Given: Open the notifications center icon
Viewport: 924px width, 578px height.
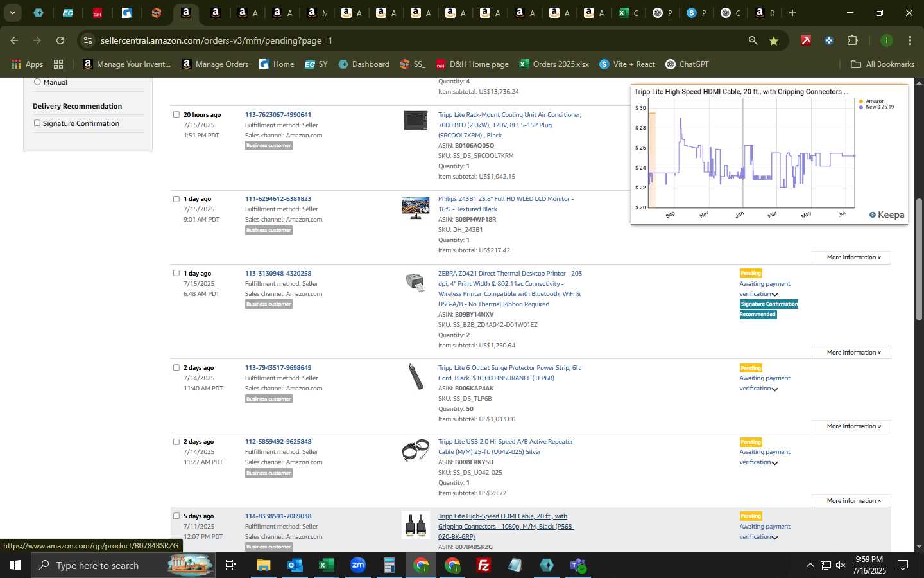Looking at the screenshot, I should point(903,565).
